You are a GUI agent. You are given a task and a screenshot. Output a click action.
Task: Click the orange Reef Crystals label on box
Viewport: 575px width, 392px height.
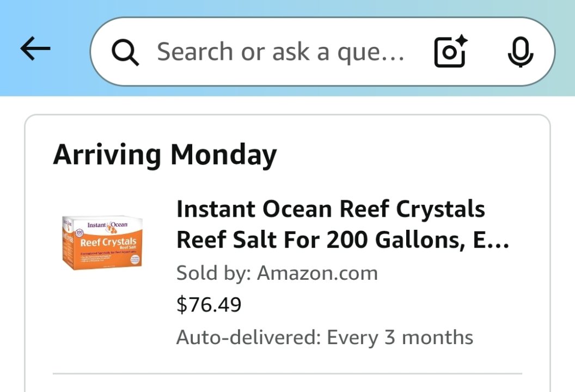point(108,242)
